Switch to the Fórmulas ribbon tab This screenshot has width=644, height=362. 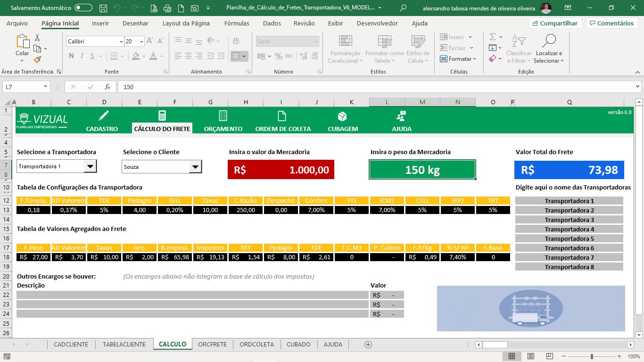(237, 23)
